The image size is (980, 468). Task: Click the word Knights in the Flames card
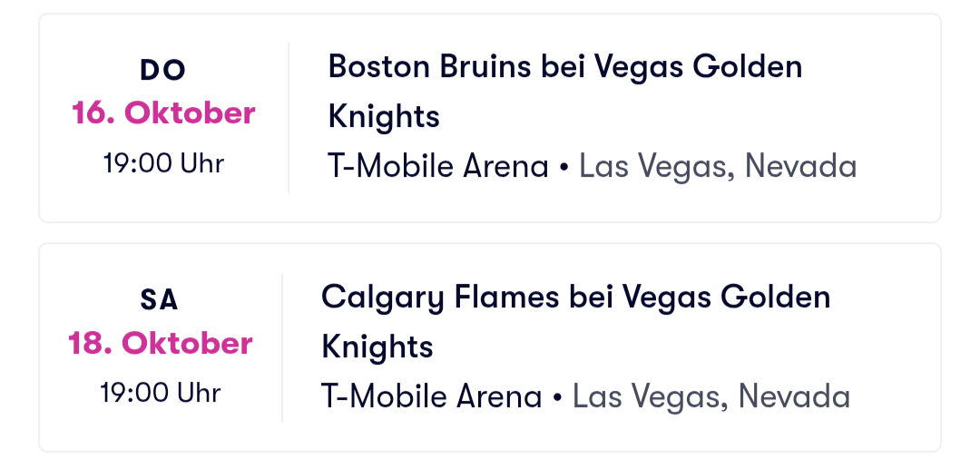[377, 347]
